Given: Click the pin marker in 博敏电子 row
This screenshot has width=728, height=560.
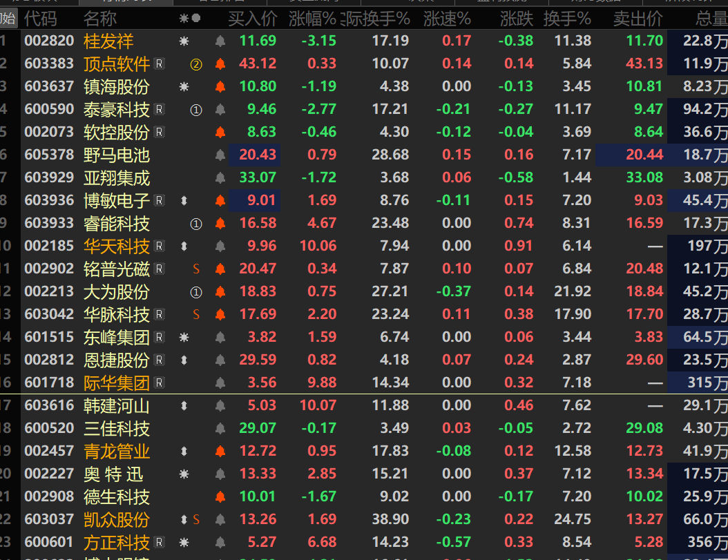Looking at the screenshot, I should click(x=184, y=201).
